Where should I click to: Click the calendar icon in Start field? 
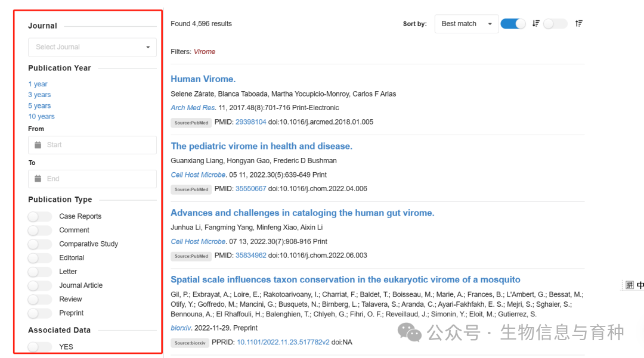pos(38,145)
